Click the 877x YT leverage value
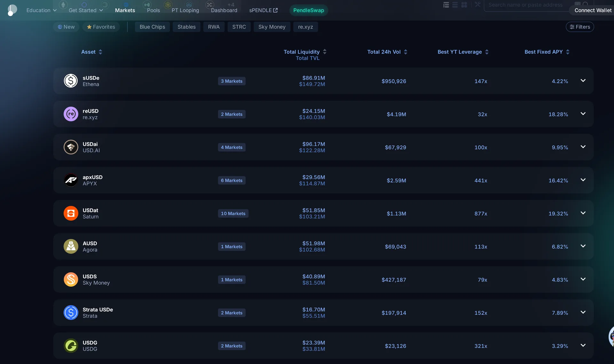This screenshot has height=364, width=614. [x=481, y=214]
